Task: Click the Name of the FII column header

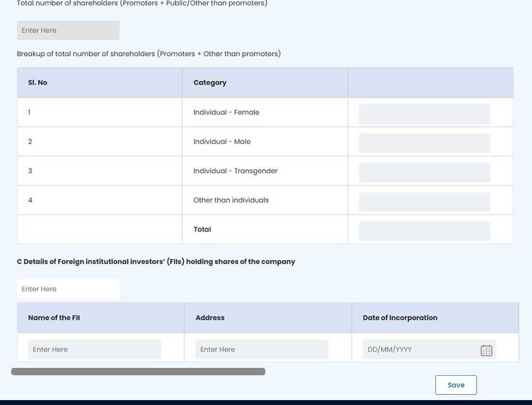Action: [x=54, y=318]
